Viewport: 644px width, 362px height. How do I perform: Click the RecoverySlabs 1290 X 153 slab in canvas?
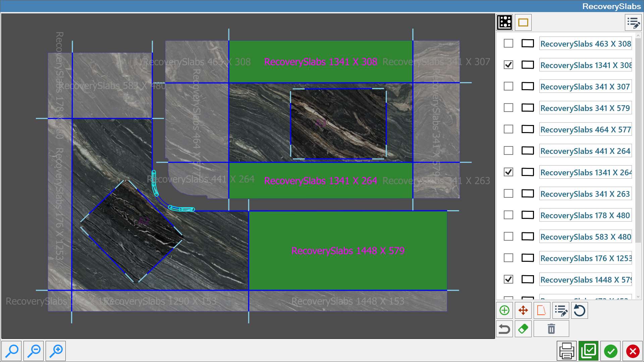click(x=160, y=301)
